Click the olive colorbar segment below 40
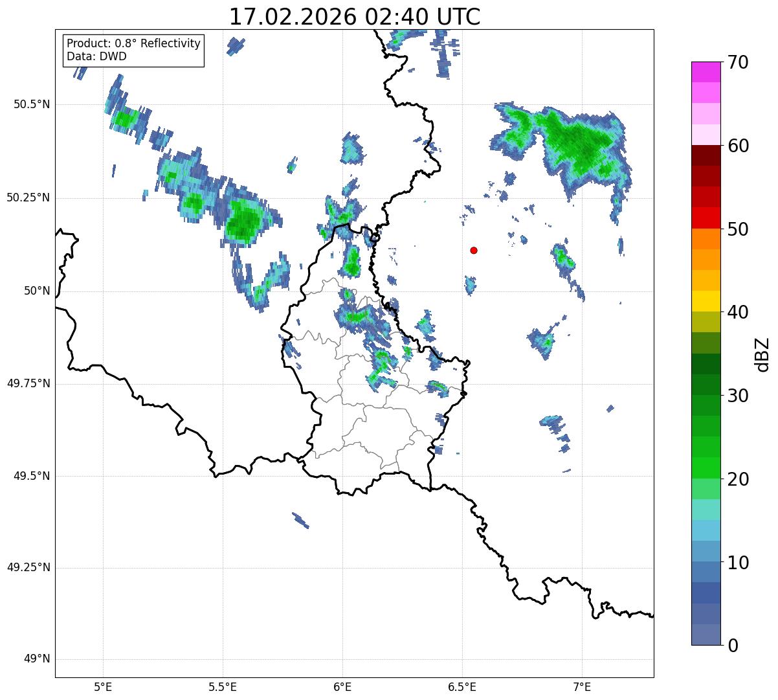Screen dimensions: 778x700 click(706, 322)
